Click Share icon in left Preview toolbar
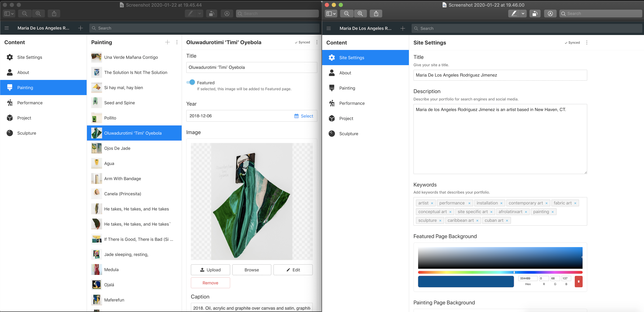Image resolution: width=644 pixels, height=312 pixels. pyautogui.click(x=54, y=14)
